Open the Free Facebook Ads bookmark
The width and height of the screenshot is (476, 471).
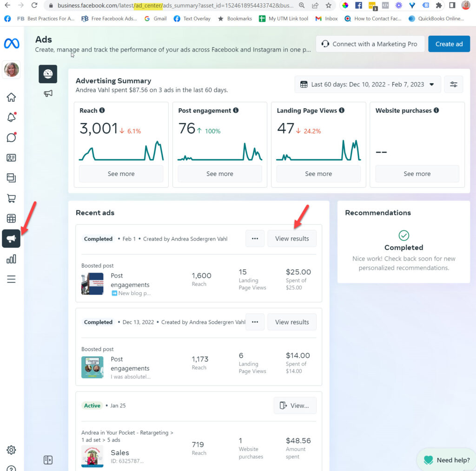(x=109, y=19)
